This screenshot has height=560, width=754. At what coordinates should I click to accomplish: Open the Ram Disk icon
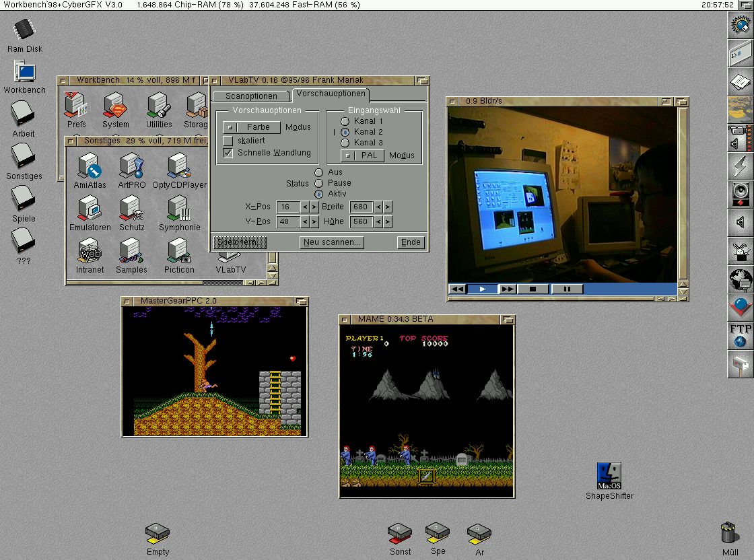pos(25,30)
